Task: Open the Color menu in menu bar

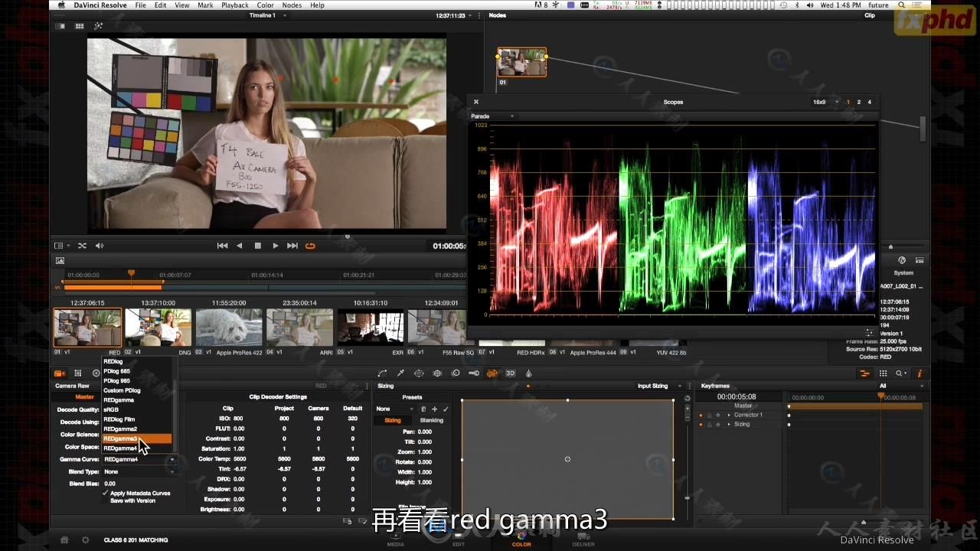Action: (x=266, y=5)
